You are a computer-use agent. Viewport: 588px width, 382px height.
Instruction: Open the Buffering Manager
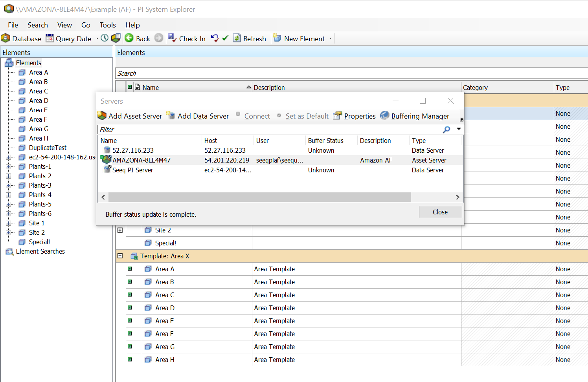[x=385, y=115]
